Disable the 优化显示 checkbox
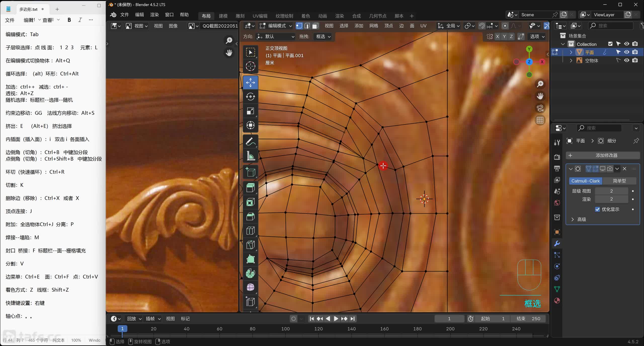The width and height of the screenshot is (644, 346). click(597, 209)
